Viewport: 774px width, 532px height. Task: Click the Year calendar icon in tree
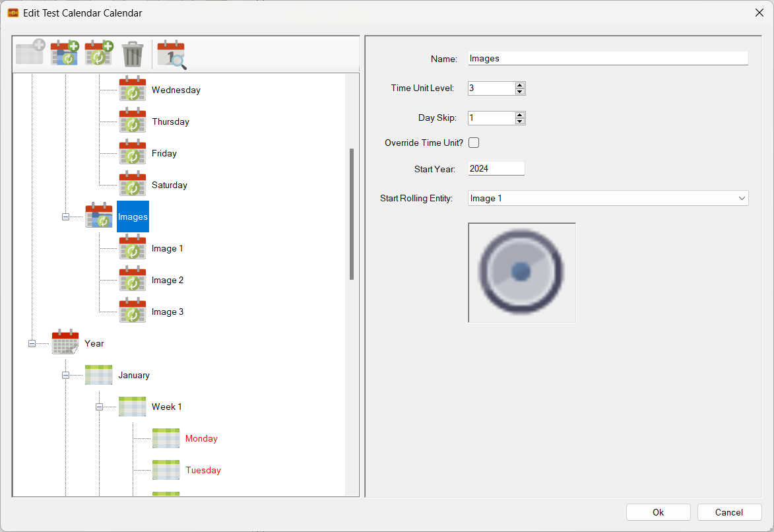65,343
